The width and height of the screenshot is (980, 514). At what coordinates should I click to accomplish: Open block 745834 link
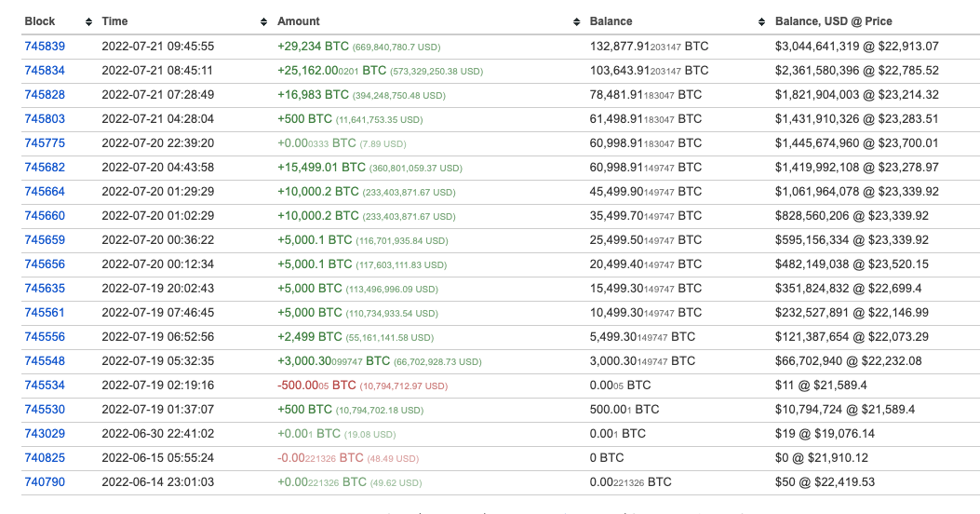(x=45, y=70)
